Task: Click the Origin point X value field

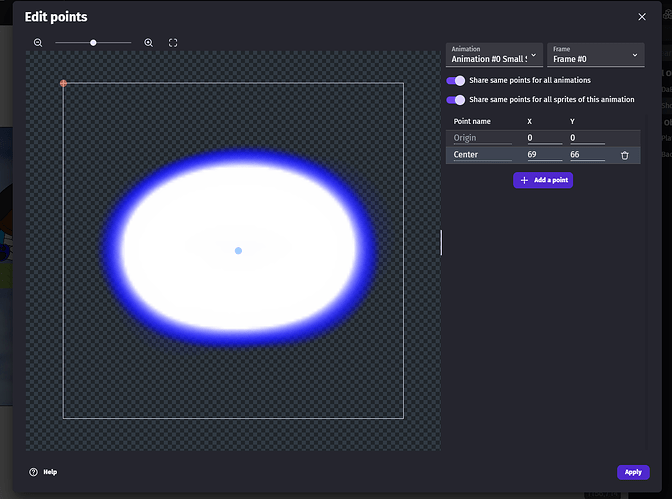Action: [544, 138]
